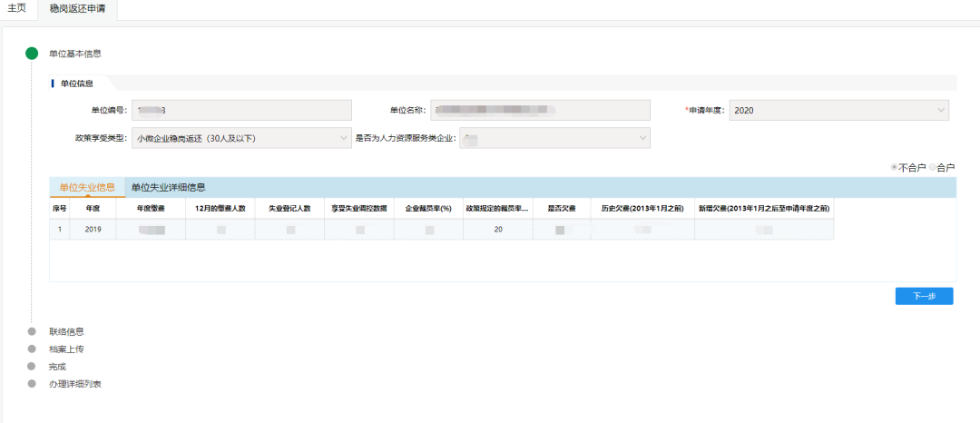Select the 不合户 radio button
The height and width of the screenshot is (423, 980).
pyautogui.click(x=894, y=167)
